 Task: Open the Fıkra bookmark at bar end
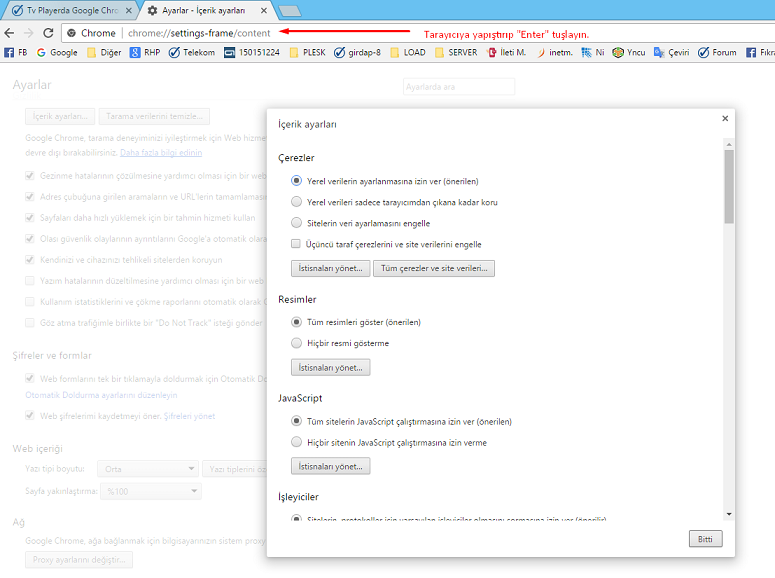click(760, 52)
